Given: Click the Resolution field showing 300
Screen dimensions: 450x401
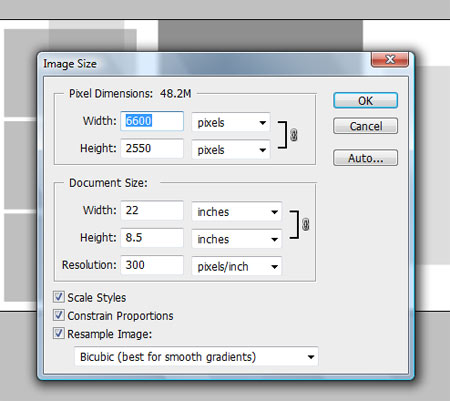Looking at the screenshot, I should (152, 265).
